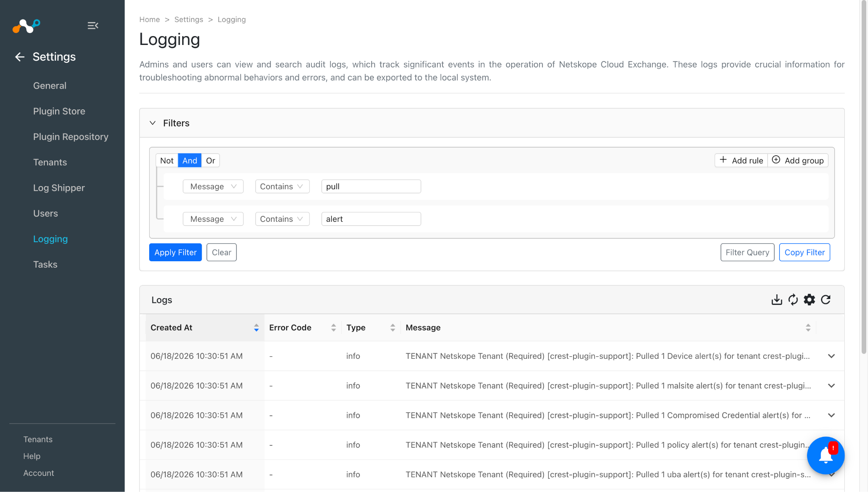
Task: Expand the Device alert(s) log row
Action: point(832,356)
